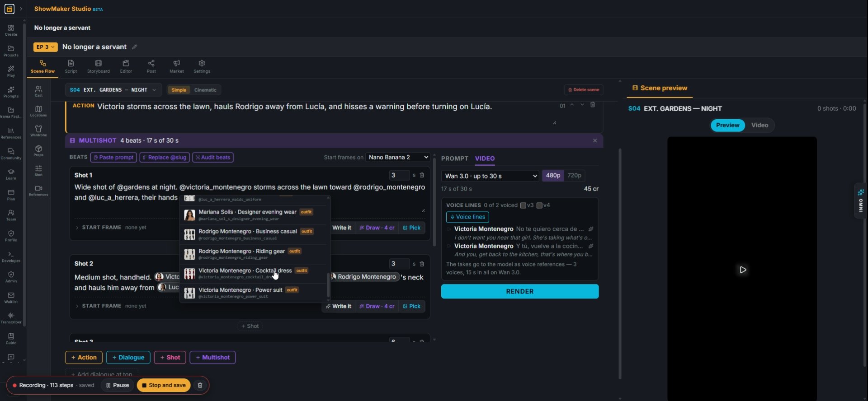The width and height of the screenshot is (868, 401).
Task: Select 720p resolution
Action: 574,176
